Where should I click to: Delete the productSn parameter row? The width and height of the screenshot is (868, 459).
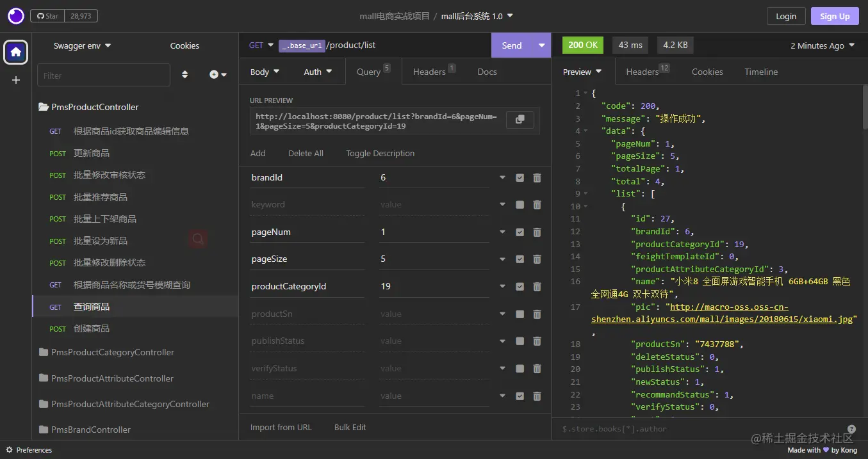(537, 314)
